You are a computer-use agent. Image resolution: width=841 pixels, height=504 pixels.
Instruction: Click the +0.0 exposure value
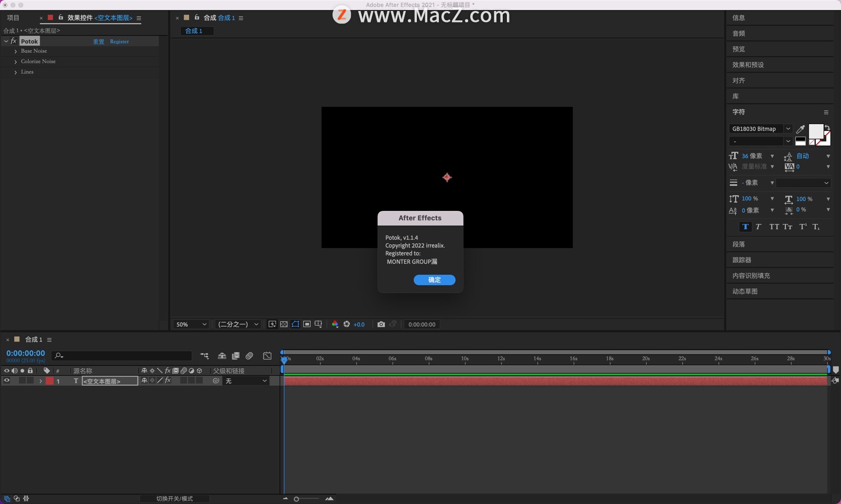pyautogui.click(x=359, y=324)
